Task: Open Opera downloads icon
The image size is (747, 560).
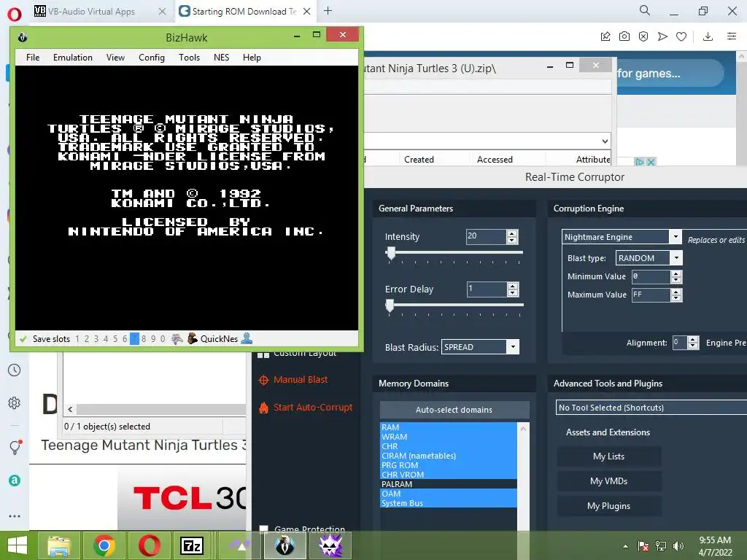Action: [x=708, y=36]
